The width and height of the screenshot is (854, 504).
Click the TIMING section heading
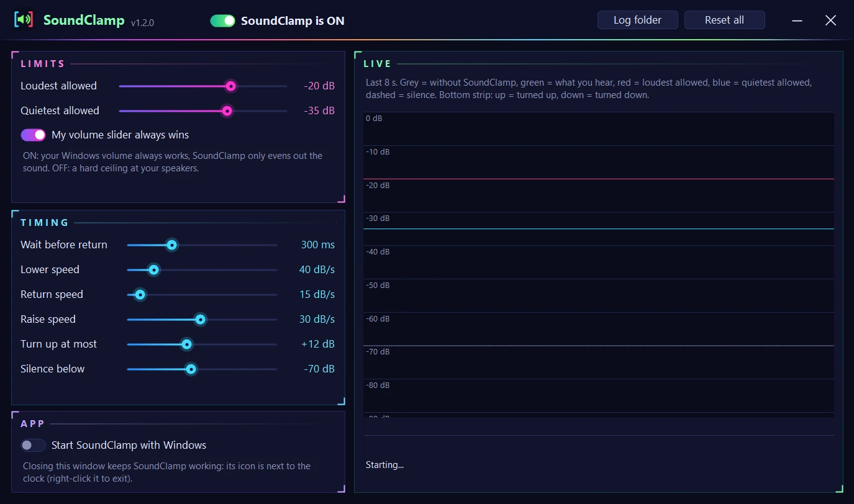click(x=45, y=222)
